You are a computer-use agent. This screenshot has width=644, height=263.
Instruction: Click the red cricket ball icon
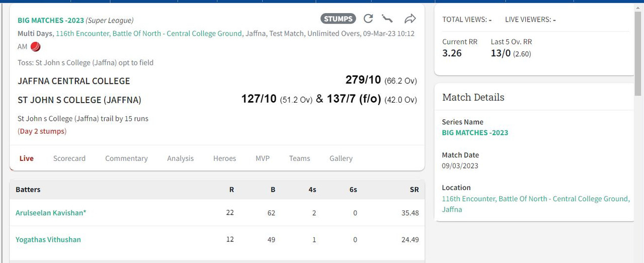point(36,47)
